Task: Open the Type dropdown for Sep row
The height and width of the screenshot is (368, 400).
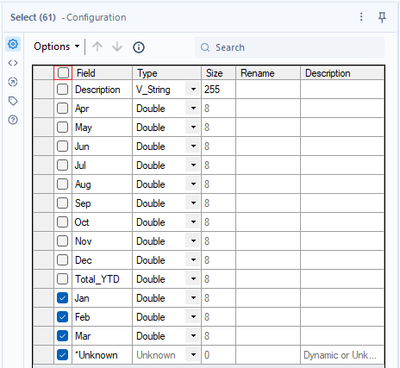Action: pyautogui.click(x=193, y=203)
